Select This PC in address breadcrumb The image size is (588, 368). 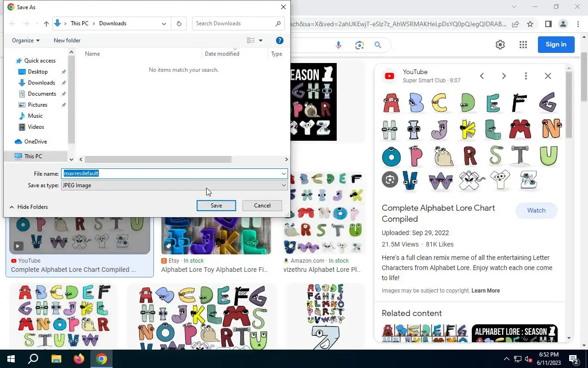(79, 23)
